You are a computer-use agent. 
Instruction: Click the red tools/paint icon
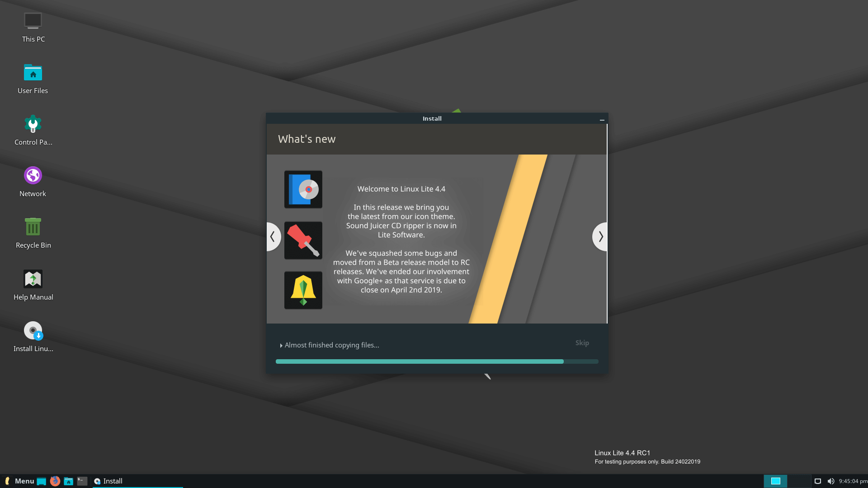click(x=302, y=239)
